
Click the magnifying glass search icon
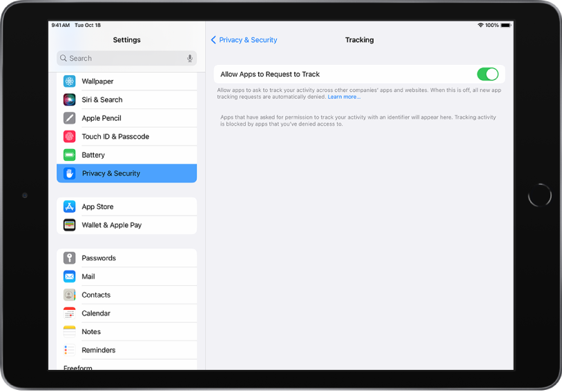click(x=63, y=58)
